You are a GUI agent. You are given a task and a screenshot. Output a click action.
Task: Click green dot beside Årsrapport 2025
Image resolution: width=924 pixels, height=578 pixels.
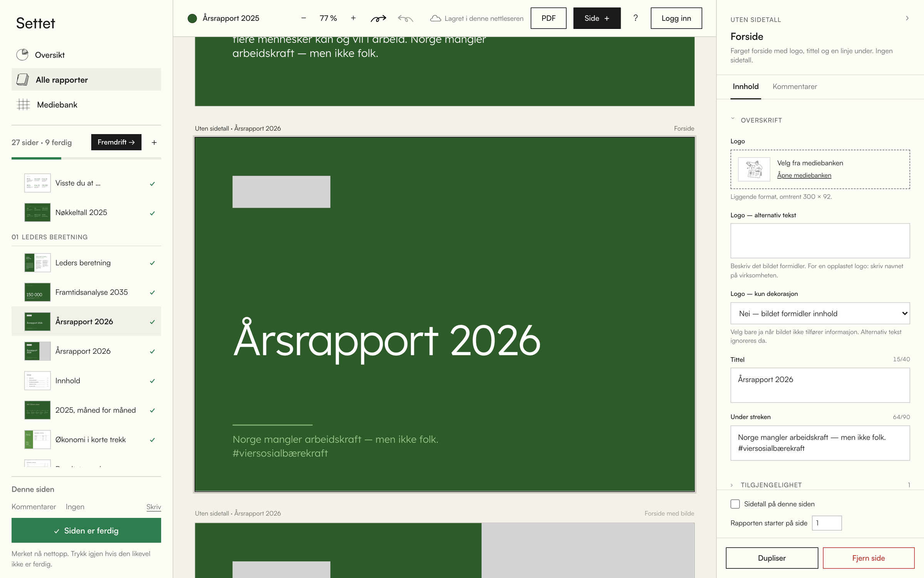pyautogui.click(x=192, y=18)
